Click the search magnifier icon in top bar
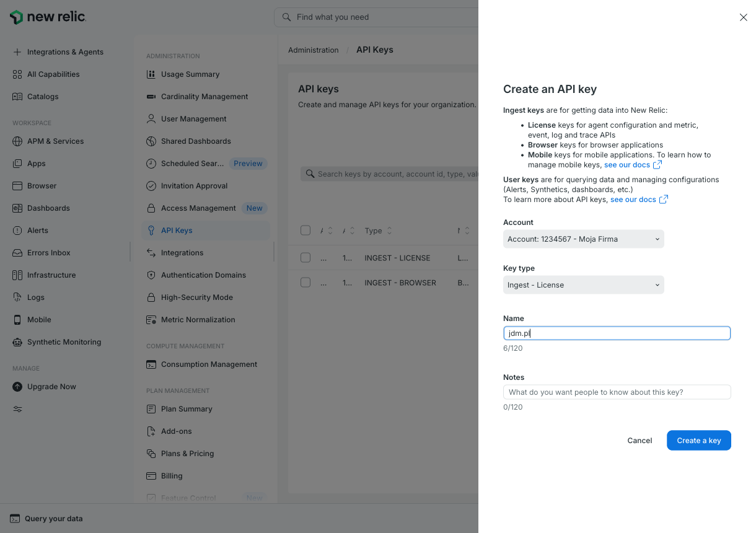Image resolution: width=756 pixels, height=533 pixels. click(286, 17)
